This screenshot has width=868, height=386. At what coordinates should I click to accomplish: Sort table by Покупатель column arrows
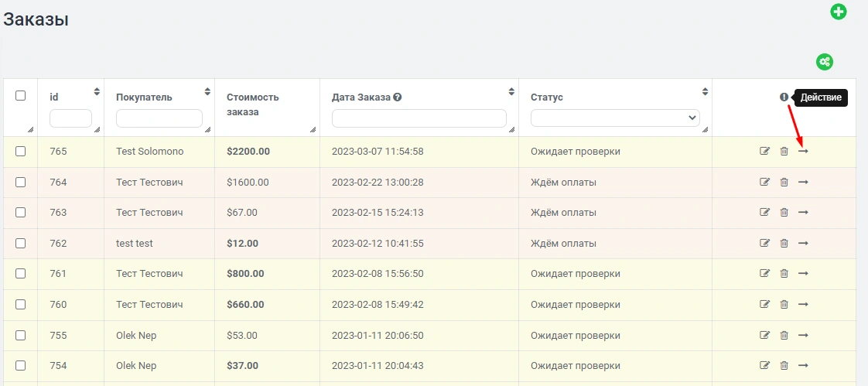(207, 92)
